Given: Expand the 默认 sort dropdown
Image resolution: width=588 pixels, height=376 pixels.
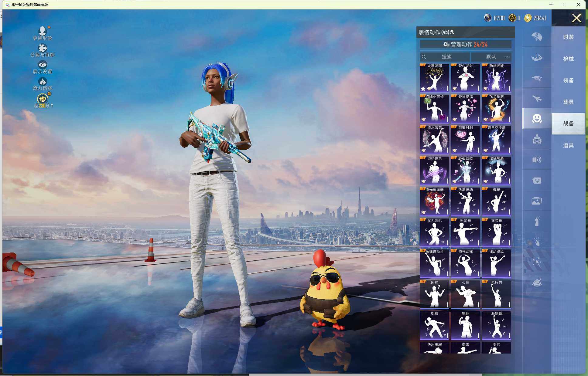Looking at the screenshot, I should click(491, 57).
